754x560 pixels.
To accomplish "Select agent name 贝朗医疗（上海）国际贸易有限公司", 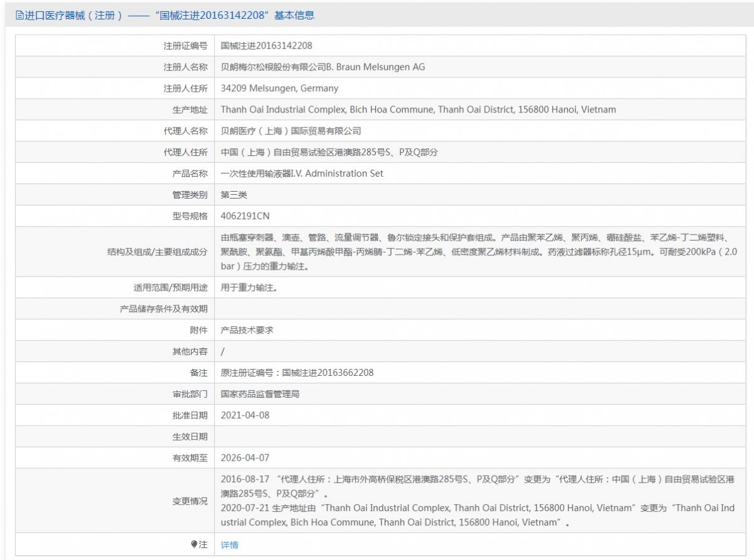I will [x=291, y=131].
